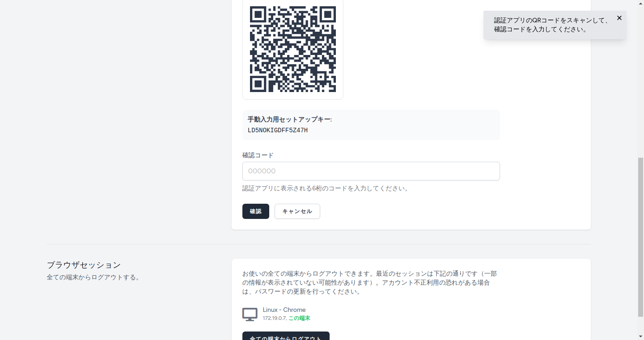Click the scrollbar down arrow
The width and height of the screenshot is (644, 340).
[x=640, y=336]
